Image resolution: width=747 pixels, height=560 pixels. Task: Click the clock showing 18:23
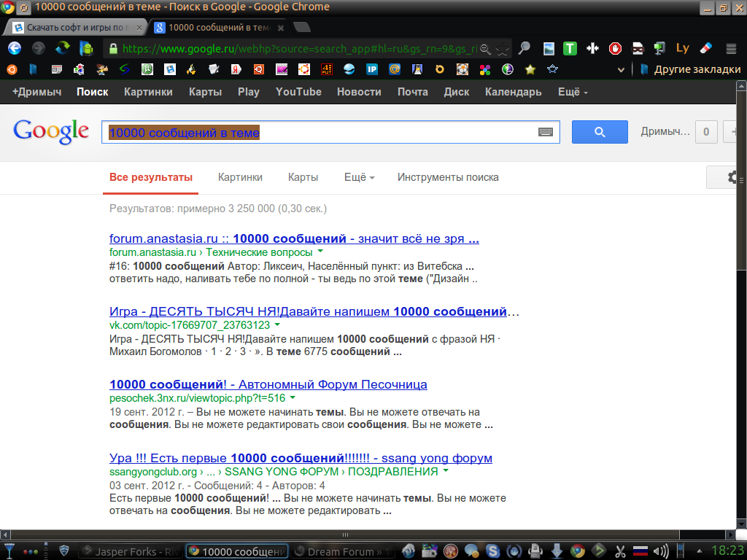coord(727,551)
